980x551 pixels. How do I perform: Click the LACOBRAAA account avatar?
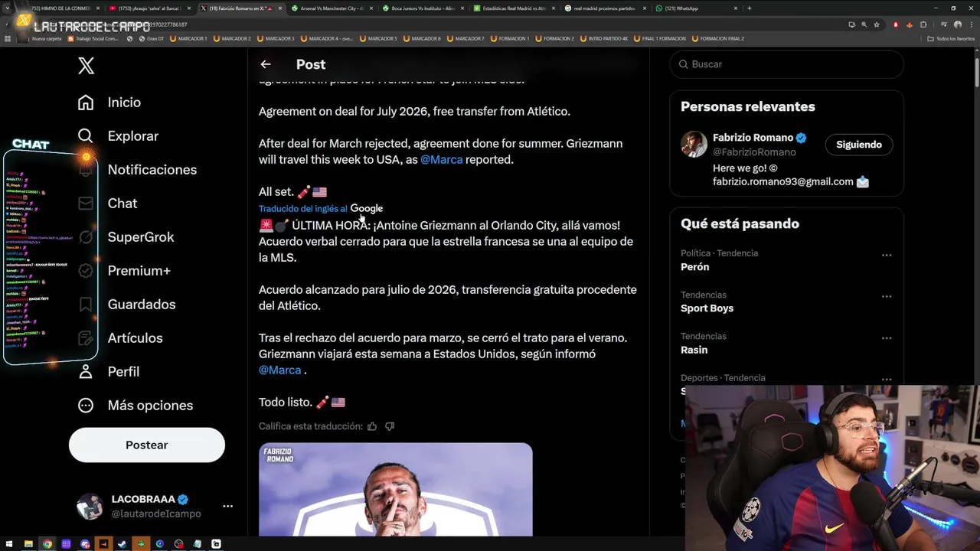(90, 507)
